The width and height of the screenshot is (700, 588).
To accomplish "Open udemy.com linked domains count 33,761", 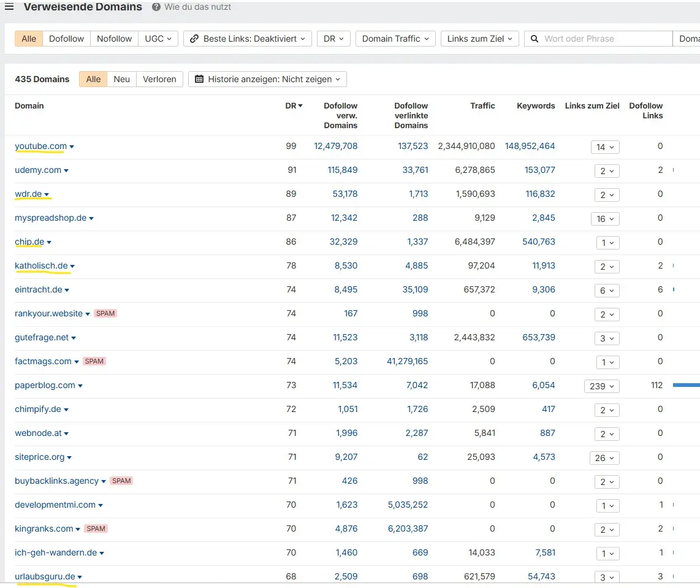I will [x=415, y=170].
